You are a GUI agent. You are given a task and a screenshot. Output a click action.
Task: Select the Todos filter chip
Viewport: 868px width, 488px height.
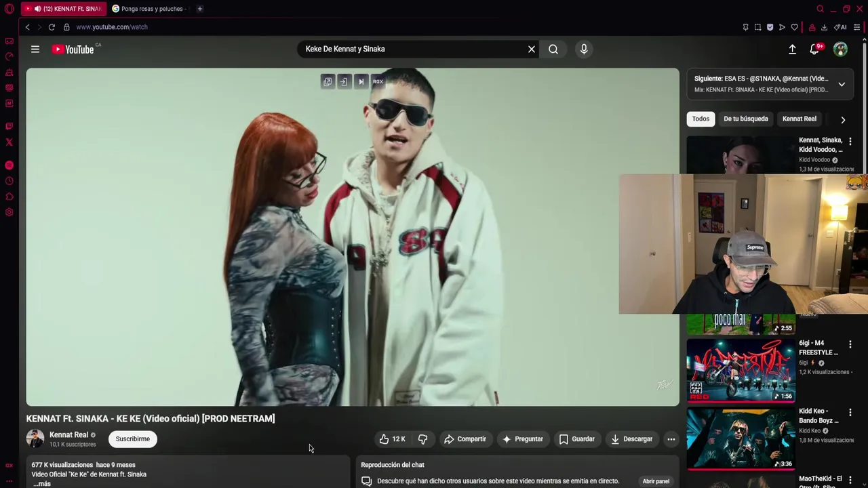pos(701,119)
